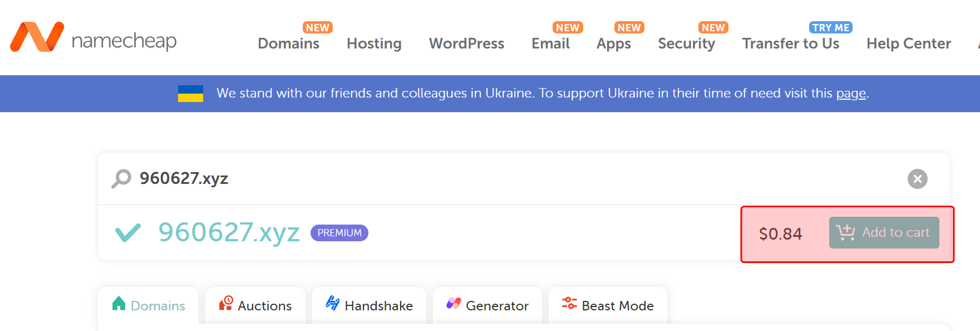Enable Beast Mode tab
The width and height of the screenshot is (980, 331).
pyautogui.click(x=608, y=305)
